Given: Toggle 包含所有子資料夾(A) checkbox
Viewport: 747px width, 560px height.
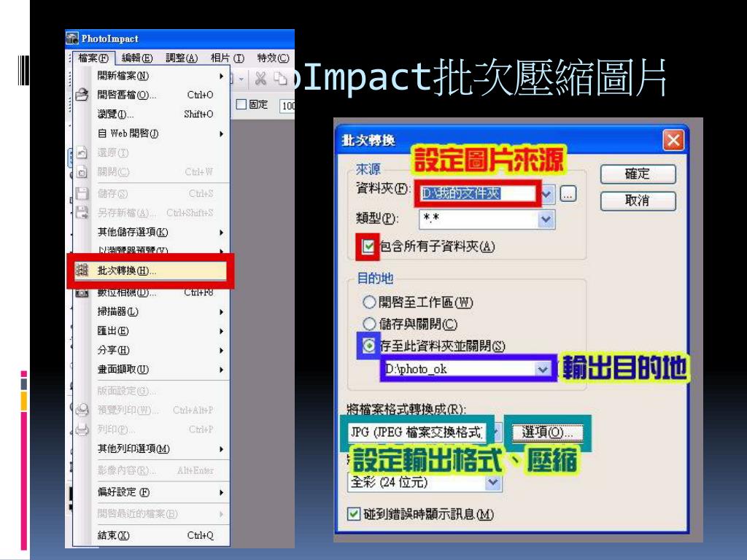Looking at the screenshot, I should [368, 246].
